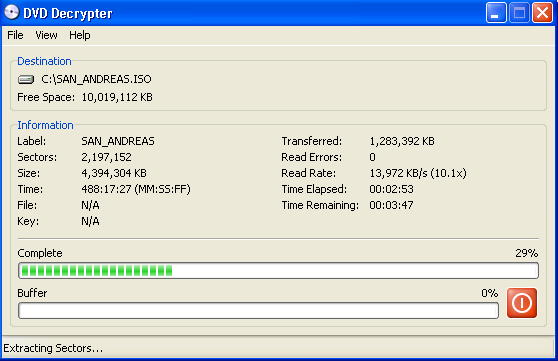
Task: Click the read rate 13,972 KB/s (10.1x)
Action: click(x=418, y=173)
